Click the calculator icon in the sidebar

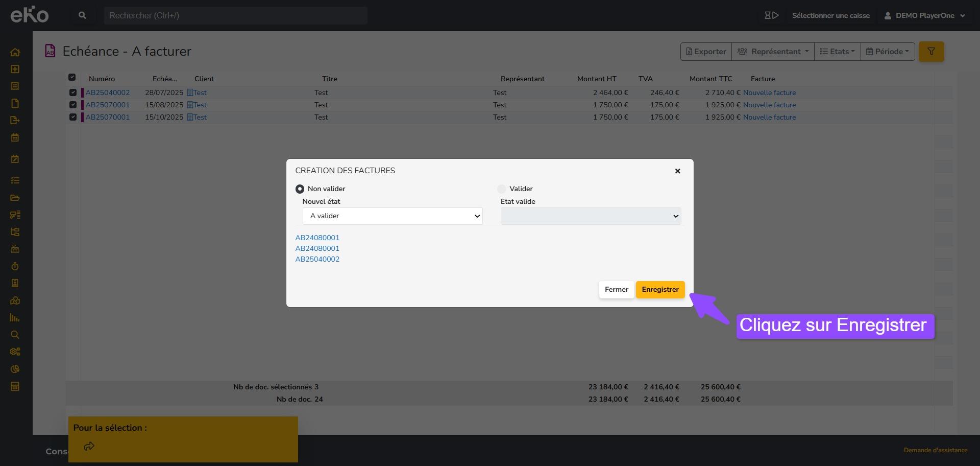click(x=15, y=386)
